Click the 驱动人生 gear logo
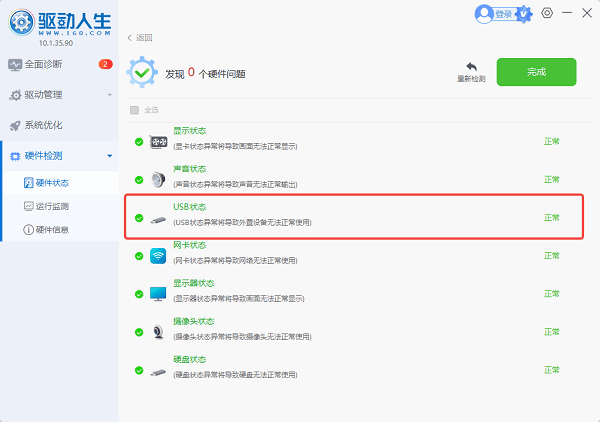600x422 pixels. pyautogui.click(x=21, y=22)
